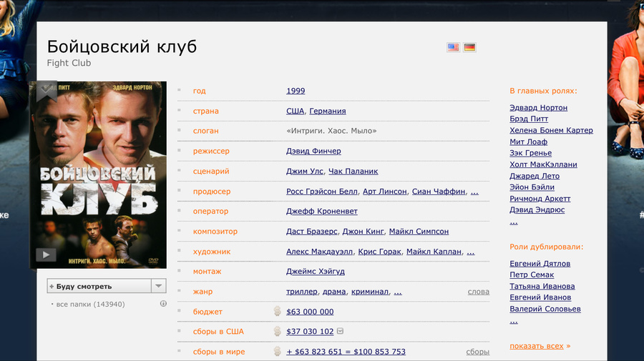The height and width of the screenshot is (361, 644).
Task: Open artist Майкл Каплан
Action: click(434, 252)
